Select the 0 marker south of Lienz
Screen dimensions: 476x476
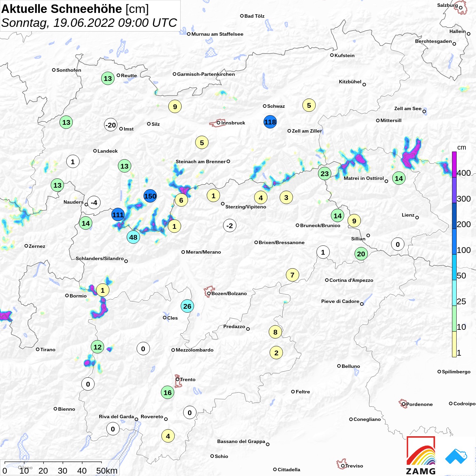click(398, 244)
